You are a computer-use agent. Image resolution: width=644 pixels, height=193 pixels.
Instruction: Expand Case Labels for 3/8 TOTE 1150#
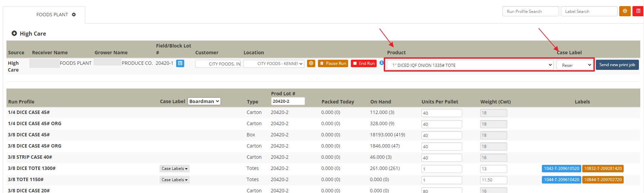click(174, 180)
